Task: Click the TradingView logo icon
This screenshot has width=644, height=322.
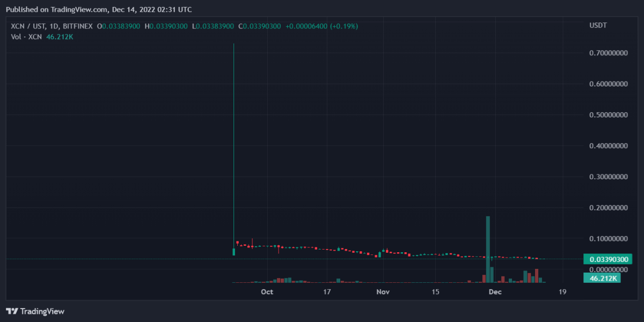Action: 12,311
